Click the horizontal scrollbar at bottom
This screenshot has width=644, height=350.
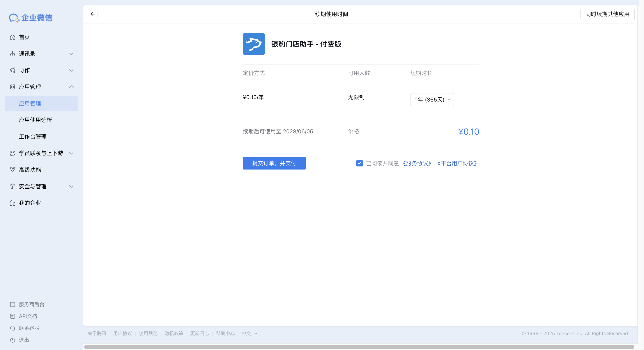pyautogui.click(x=359, y=347)
